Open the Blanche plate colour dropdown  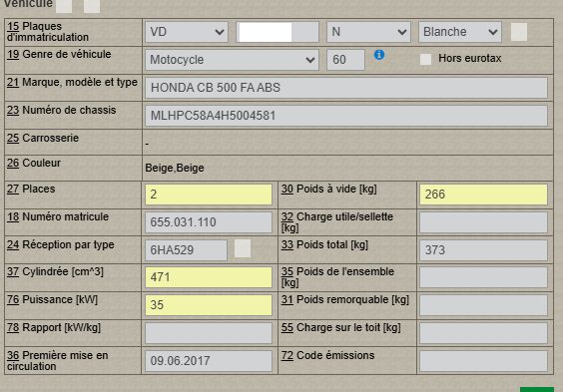click(x=460, y=32)
